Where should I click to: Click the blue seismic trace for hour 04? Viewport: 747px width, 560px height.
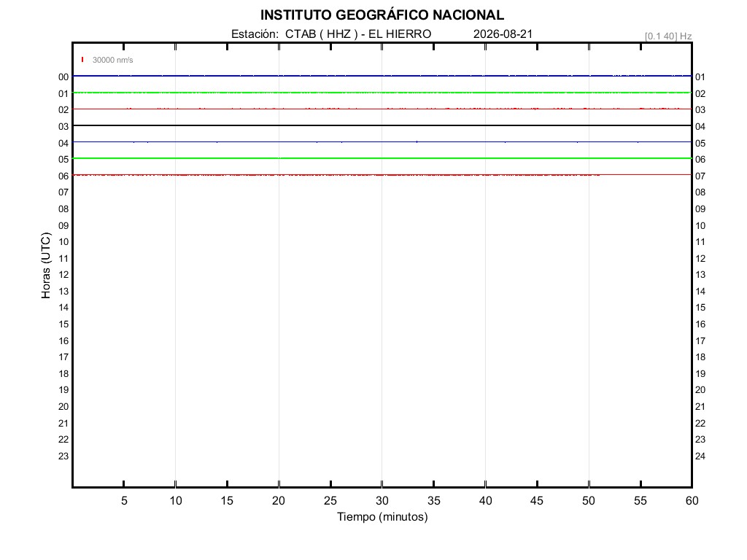382,142
